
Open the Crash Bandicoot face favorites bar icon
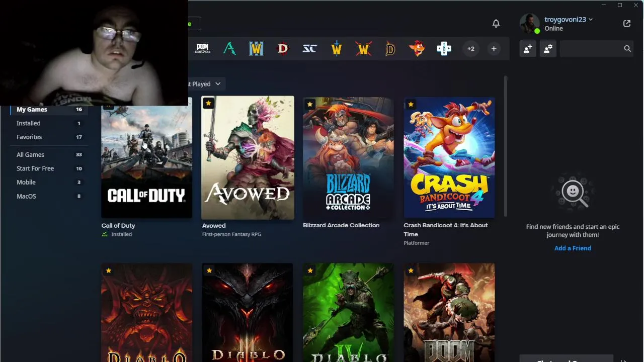tap(417, 49)
